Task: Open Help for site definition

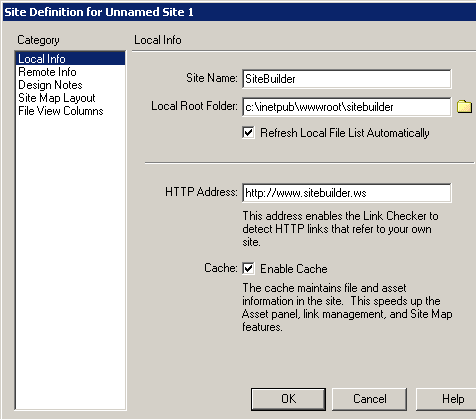Action: (x=447, y=399)
